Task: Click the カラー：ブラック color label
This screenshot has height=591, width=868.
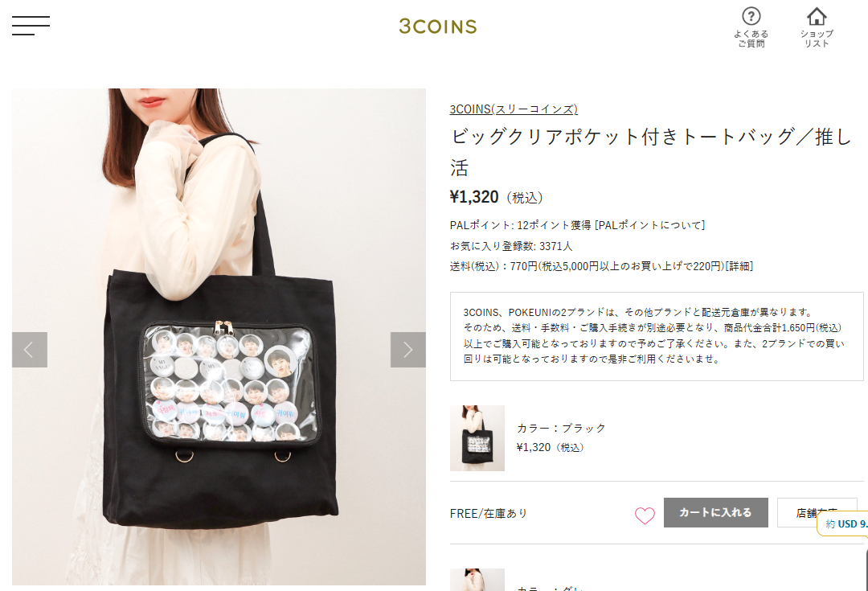Action: (561, 428)
